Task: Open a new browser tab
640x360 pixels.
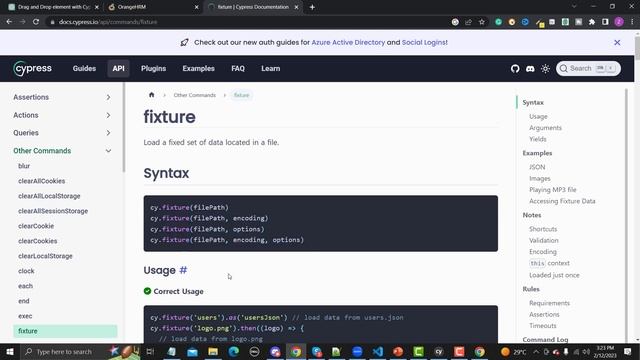Action: (x=312, y=7)
